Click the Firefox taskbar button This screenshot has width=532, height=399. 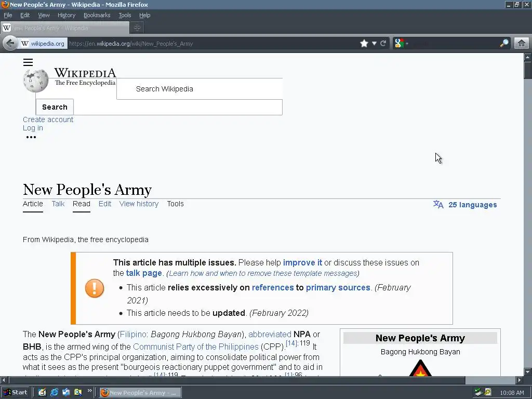[140, 393]
